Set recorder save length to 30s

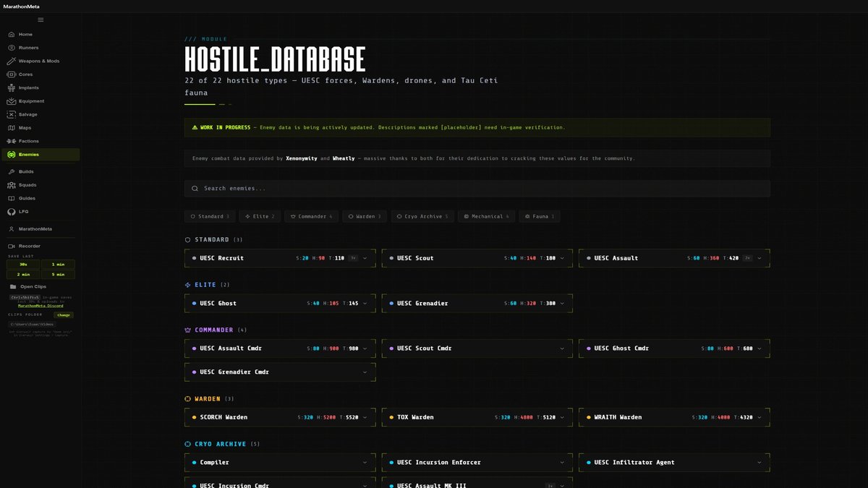click(24, 265)
